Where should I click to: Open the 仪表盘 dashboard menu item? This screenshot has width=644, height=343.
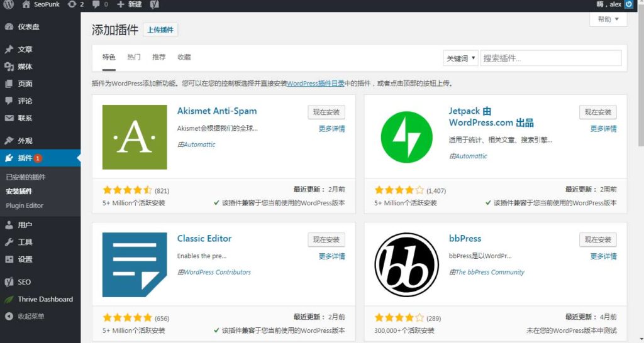point(29,27)
